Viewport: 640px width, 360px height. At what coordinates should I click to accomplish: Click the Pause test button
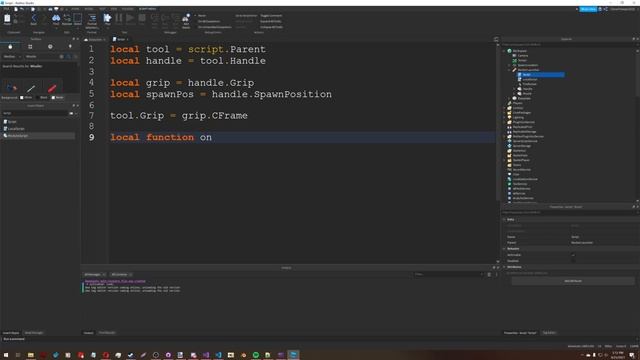tap(119, 18)
